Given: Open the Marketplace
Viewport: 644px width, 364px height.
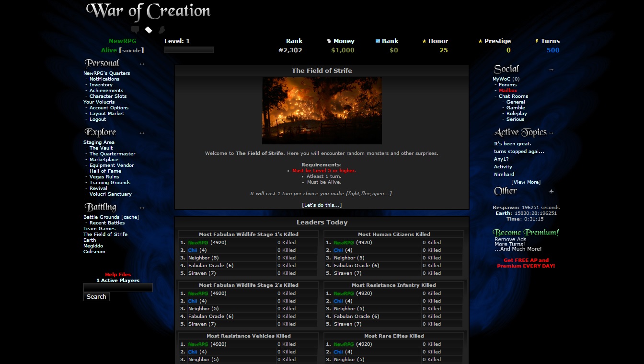Looking at the screenshot, I should click(x=104, y=160).
